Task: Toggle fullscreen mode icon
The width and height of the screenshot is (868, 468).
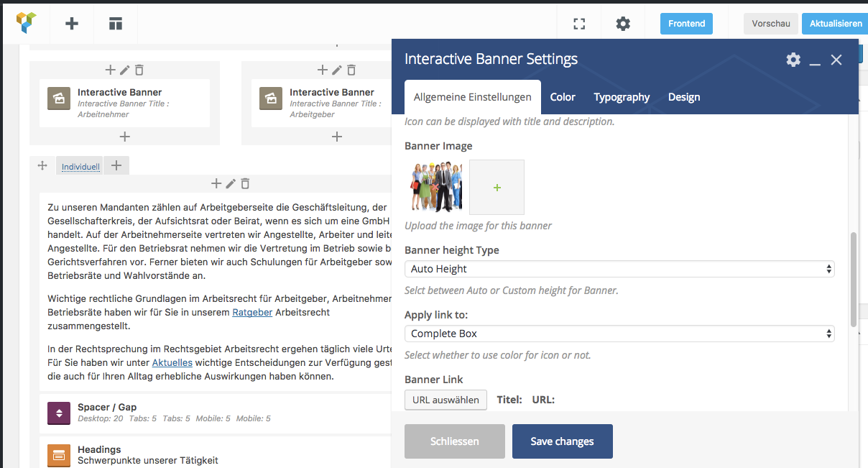Action: pyautogui.click(x=579, y=24)
